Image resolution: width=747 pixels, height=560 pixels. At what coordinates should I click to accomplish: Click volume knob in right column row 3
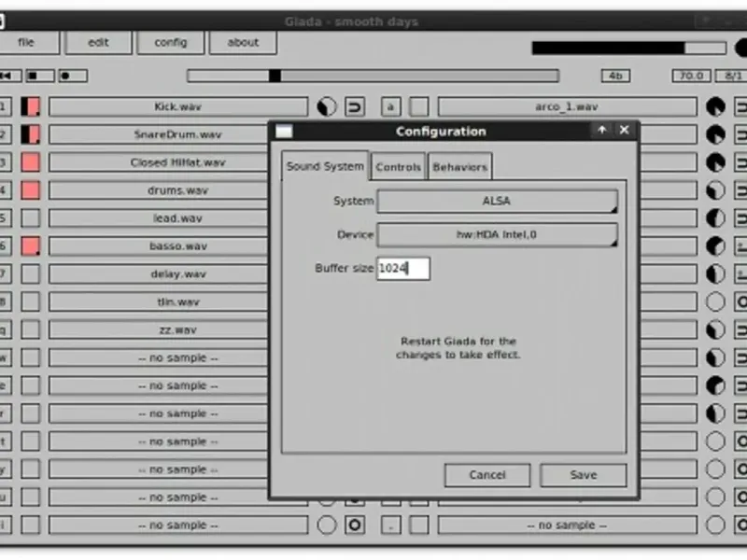point(715,162)
